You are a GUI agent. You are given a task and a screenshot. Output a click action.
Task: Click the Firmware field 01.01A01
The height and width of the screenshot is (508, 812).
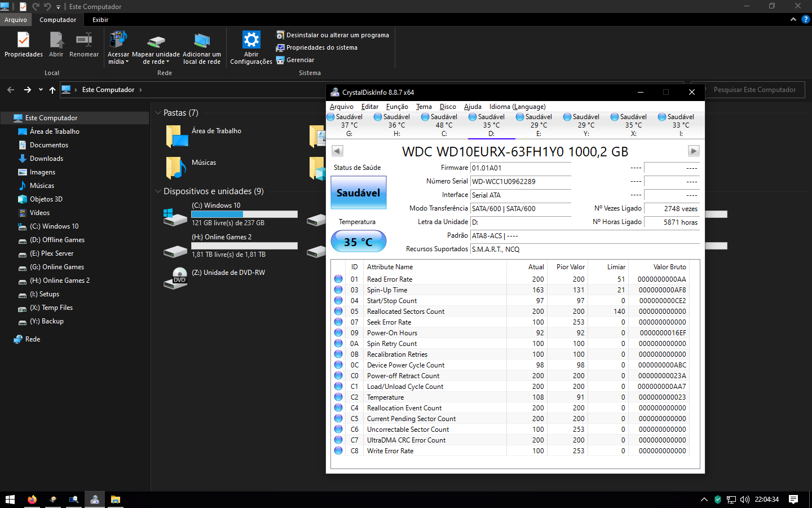pyautogui.click(x=520, y=168)
